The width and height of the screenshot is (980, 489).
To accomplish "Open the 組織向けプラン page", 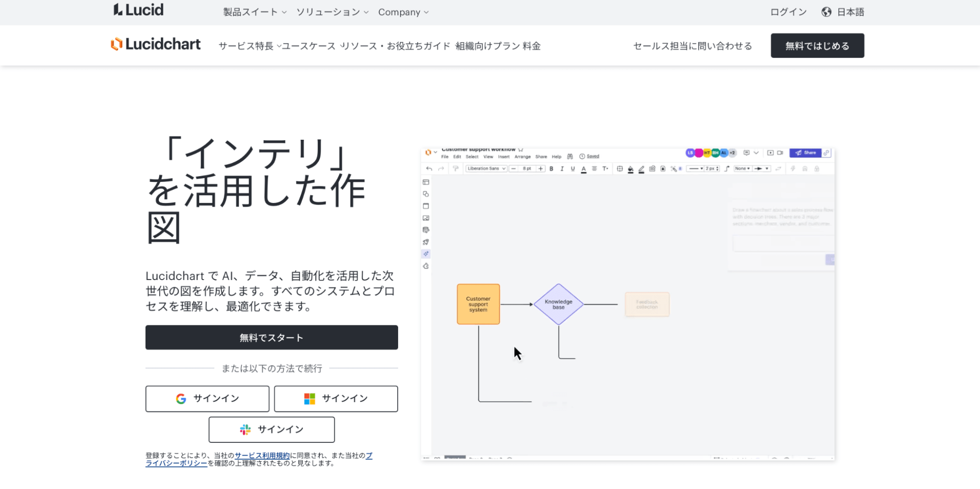I will (488, 46).
